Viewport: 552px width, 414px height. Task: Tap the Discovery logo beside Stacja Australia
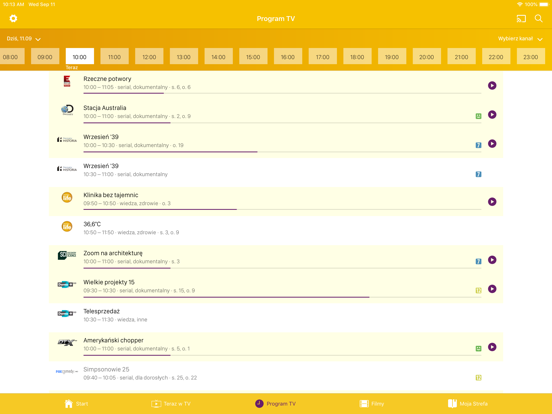(x=67, y=110)
